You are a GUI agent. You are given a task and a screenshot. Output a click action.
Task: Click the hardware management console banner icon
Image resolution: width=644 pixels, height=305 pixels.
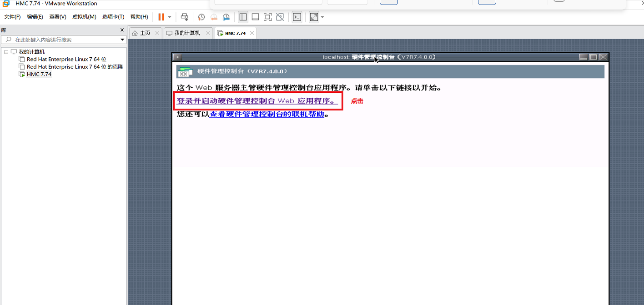coord(184,72)
